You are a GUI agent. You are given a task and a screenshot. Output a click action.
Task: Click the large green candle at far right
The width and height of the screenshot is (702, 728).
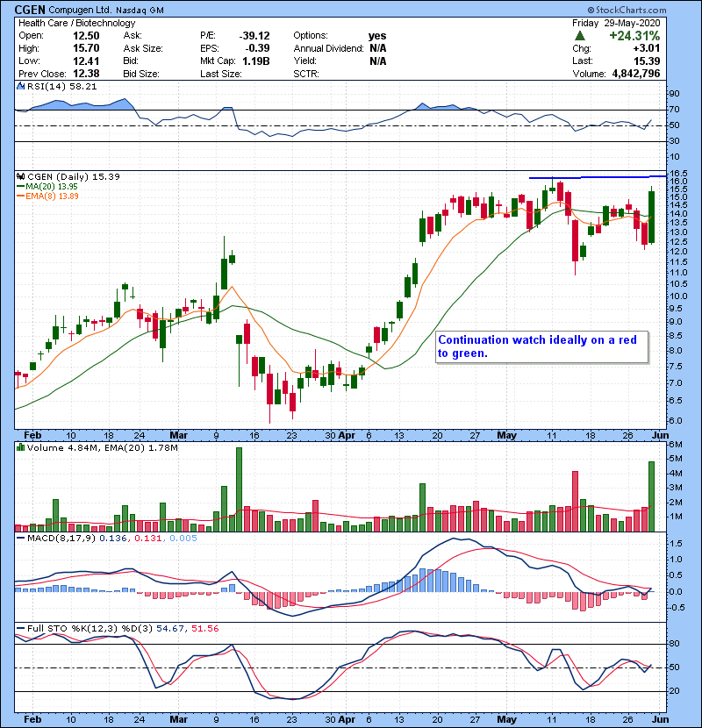pos(651,216)
